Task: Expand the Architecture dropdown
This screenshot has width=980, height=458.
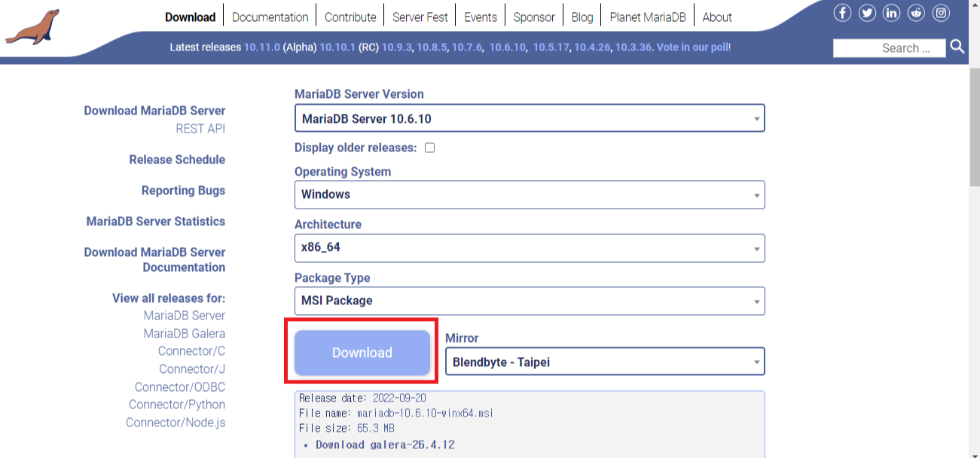Action: [x=530, y=248]
